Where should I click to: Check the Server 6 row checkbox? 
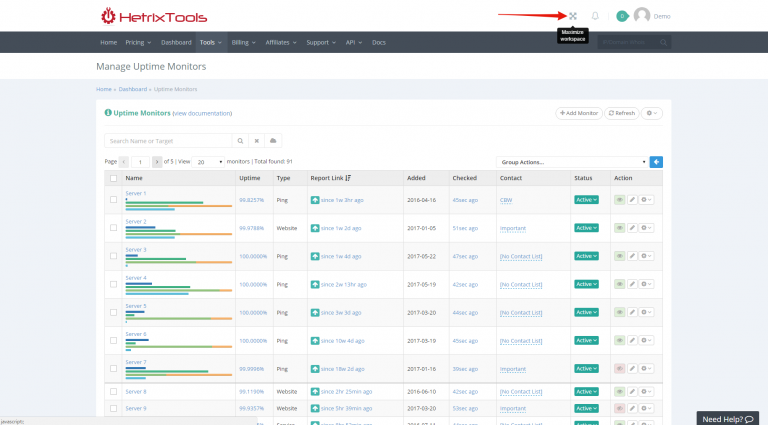[114, 340]
